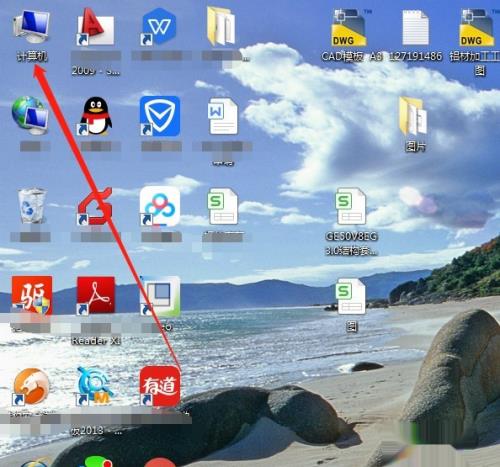Launch the 有道 dictionary shortcut
Viewport: 500px width, 467px height.
160,386
